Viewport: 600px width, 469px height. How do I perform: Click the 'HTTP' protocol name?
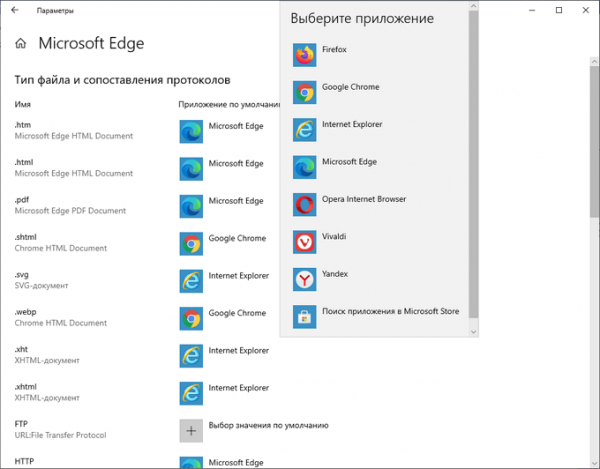click(24, 461)
